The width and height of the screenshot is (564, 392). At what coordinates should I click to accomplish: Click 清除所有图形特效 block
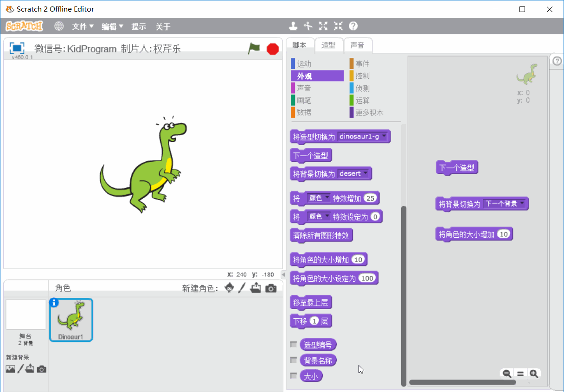tap(321, 235)
